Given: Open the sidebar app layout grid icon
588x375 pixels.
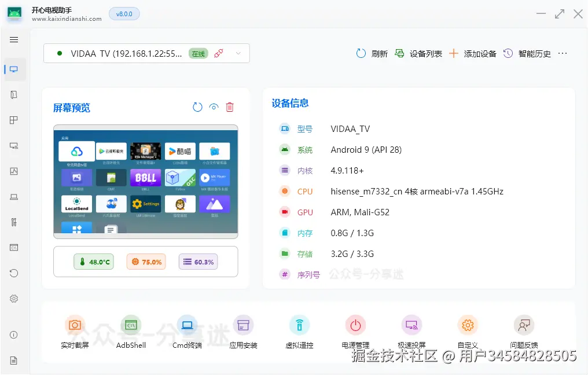Looking at the screenshot, I should click(14, 120).
